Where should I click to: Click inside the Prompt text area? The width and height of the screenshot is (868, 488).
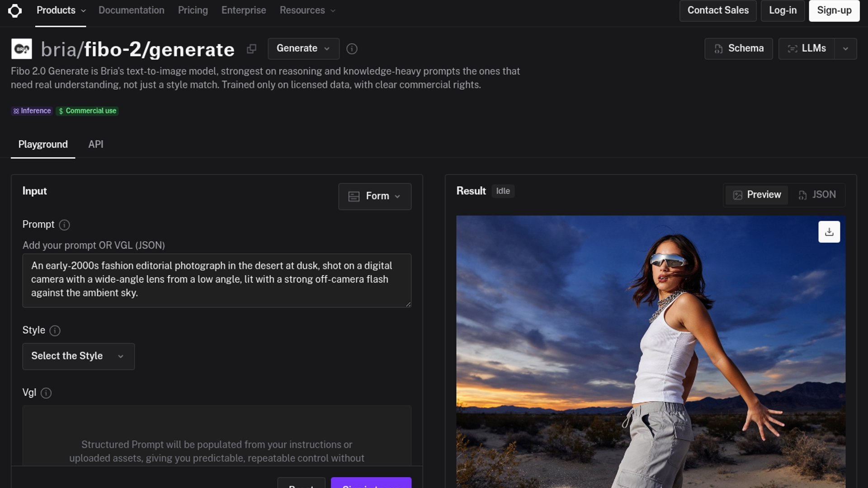(x=217, y=281)
